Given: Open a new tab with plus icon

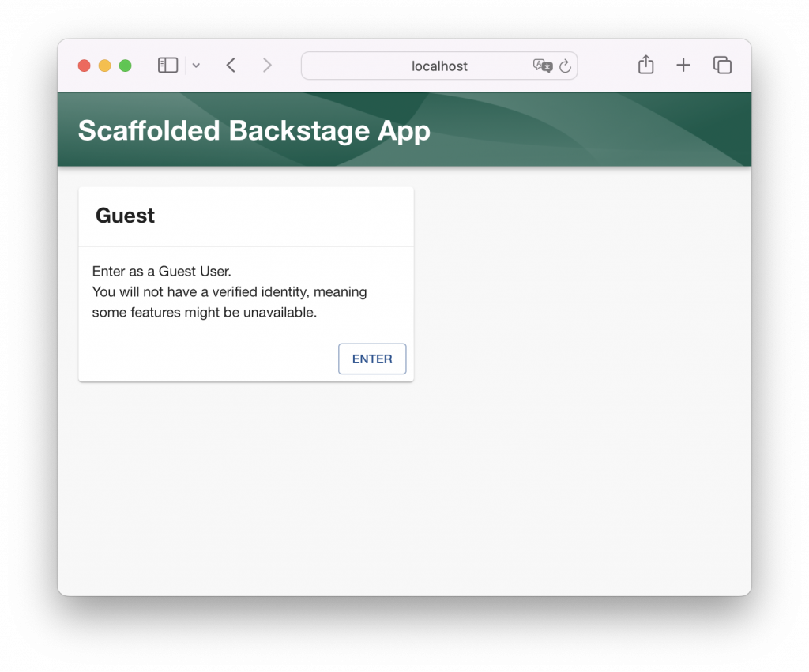Looking at the screenshot, I should 683,66.
